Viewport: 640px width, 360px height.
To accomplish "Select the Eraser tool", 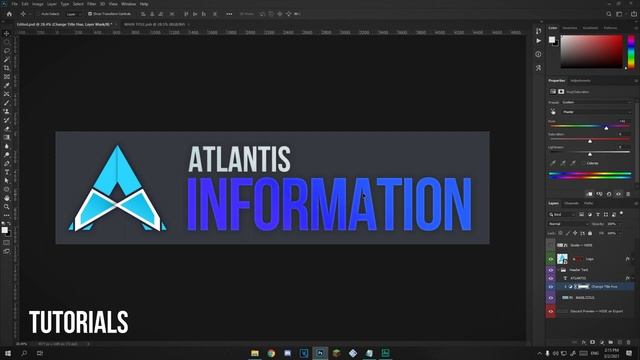I will pos(7,129).
